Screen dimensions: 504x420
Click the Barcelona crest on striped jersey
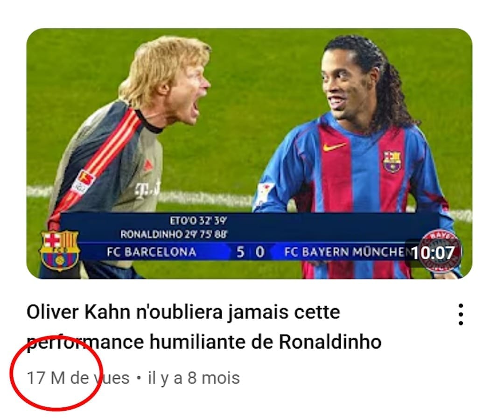tap(392, 161)
